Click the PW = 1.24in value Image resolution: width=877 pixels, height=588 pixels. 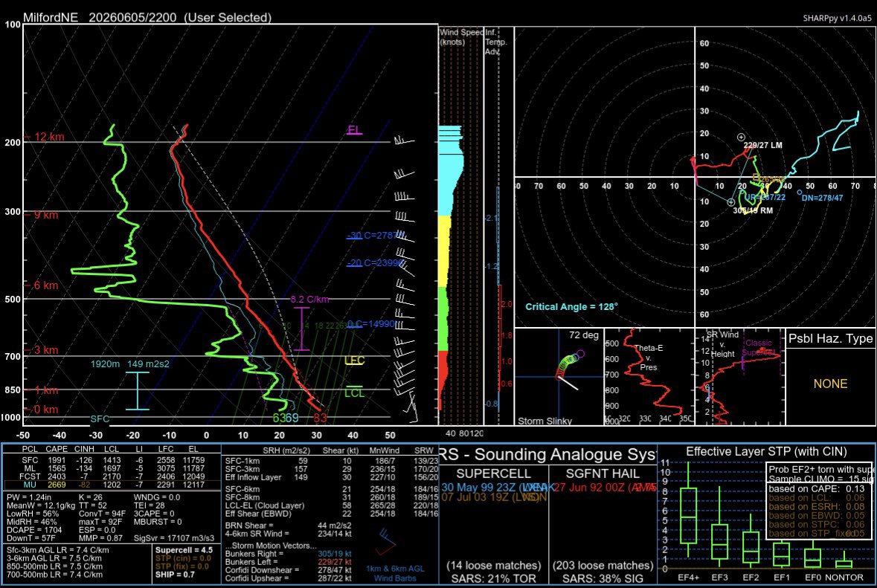28,497
